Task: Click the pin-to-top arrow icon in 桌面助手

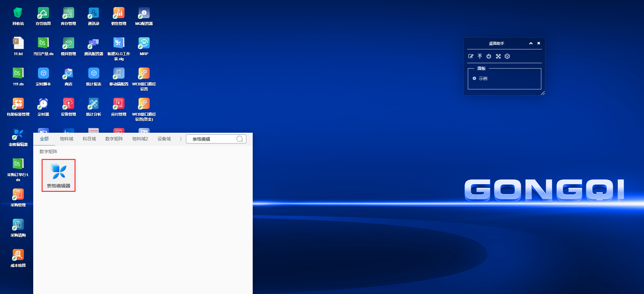Action: tap(480, 56)
